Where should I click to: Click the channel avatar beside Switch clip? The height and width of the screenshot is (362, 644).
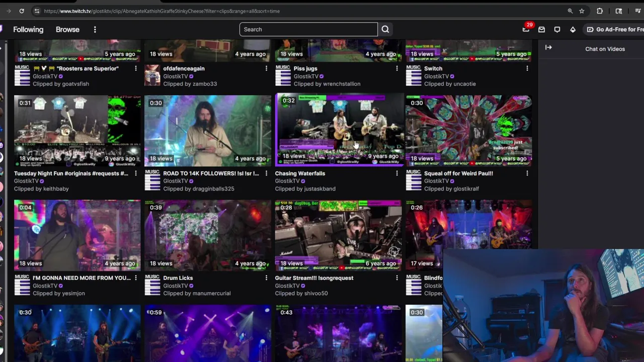414,75
